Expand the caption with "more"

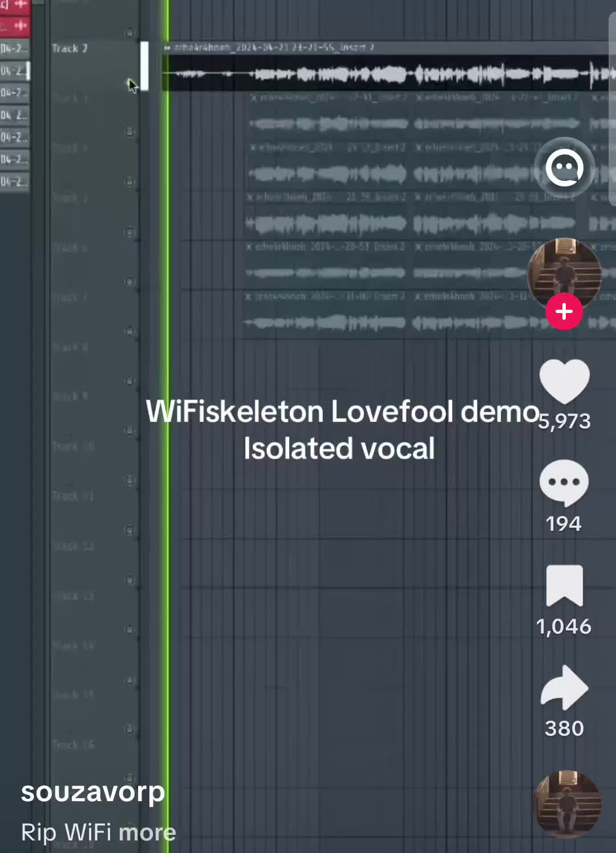[147, 832]
